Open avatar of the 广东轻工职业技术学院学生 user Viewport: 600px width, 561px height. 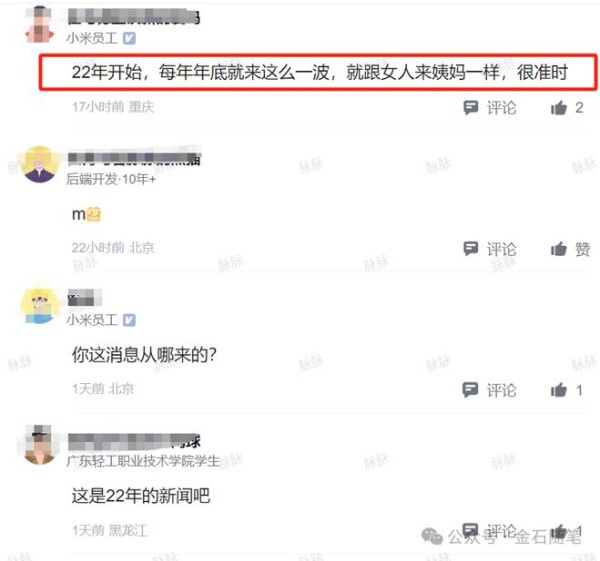click(x=39, y=445)
